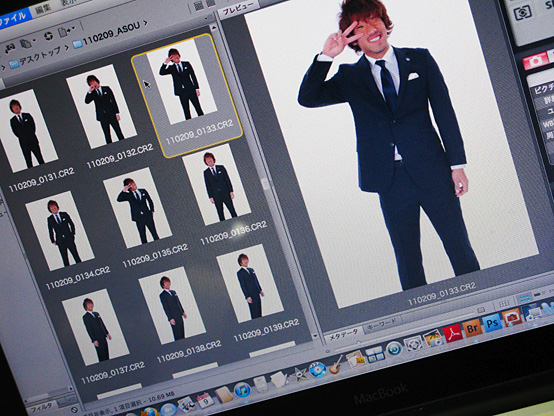This screenshot has width=554, height=416.
Task: Open iDVD disc icon in Dock
Action: (x=318, y=370)
